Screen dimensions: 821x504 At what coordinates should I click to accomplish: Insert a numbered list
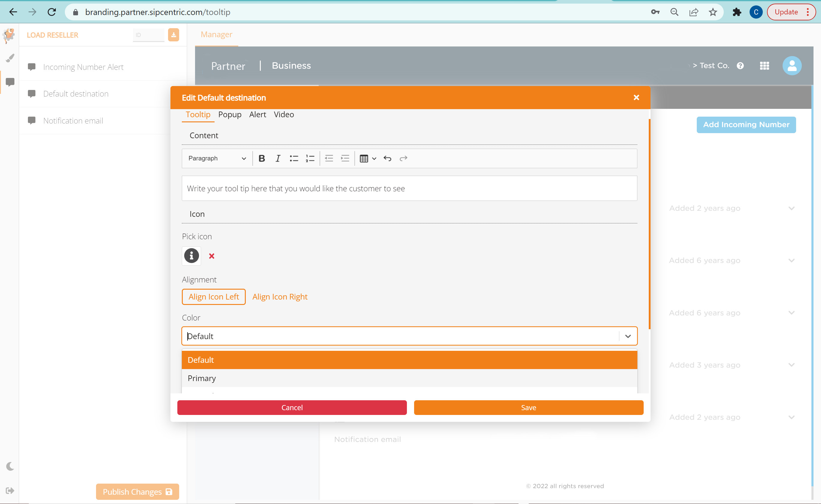pos(310,158)
